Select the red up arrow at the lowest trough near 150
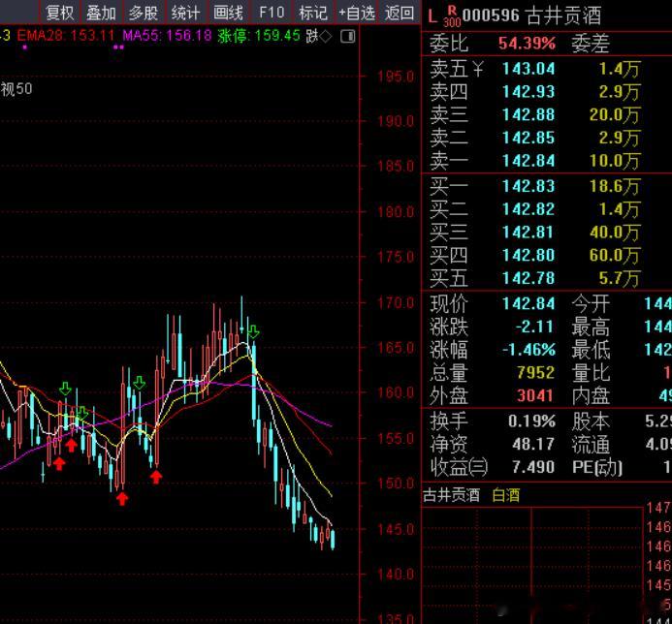Screen dimensions: 672x624 (122, 499)
